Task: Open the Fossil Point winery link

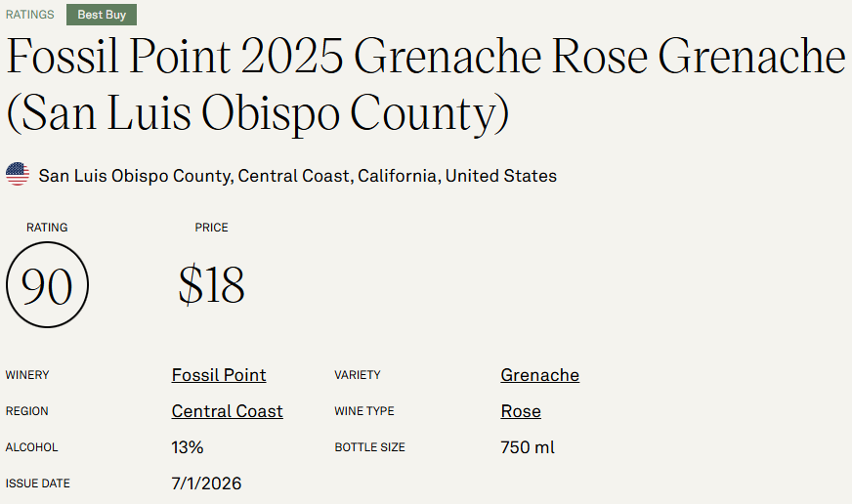Action: coord(219,375)
